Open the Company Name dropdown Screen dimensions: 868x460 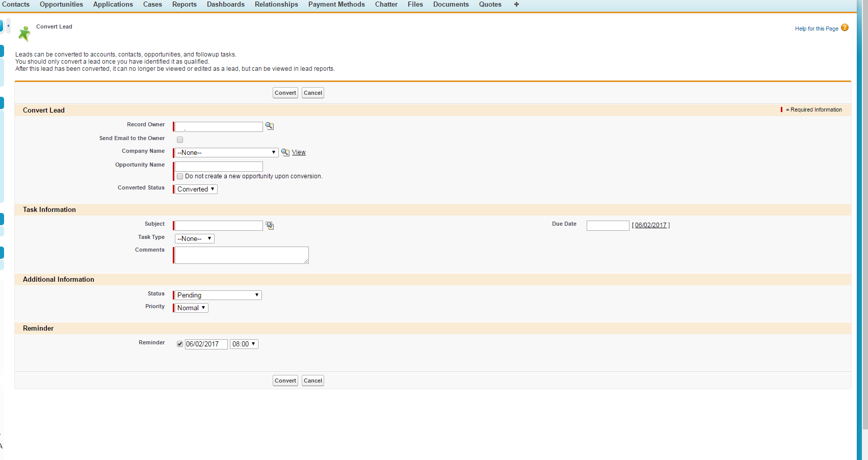227,152
